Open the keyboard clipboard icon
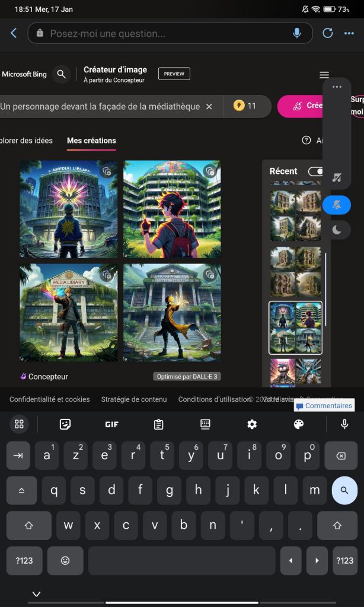 [158, 424]
